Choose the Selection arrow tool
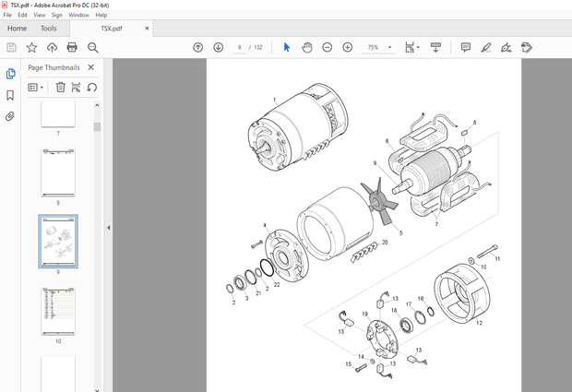The height and width of the screenshot is (392, 572). click(287, 47)
